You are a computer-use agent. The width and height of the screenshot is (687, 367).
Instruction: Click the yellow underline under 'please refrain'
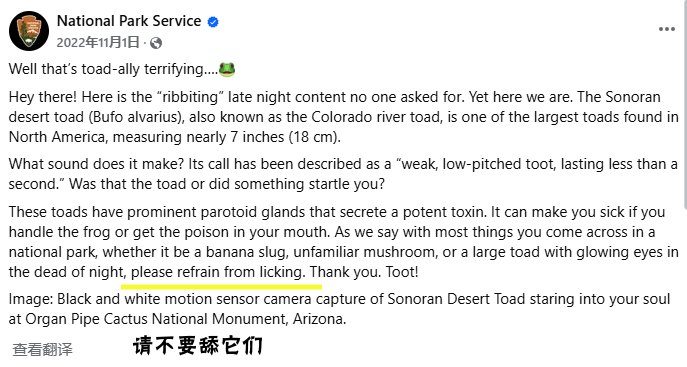click(221, 287)
